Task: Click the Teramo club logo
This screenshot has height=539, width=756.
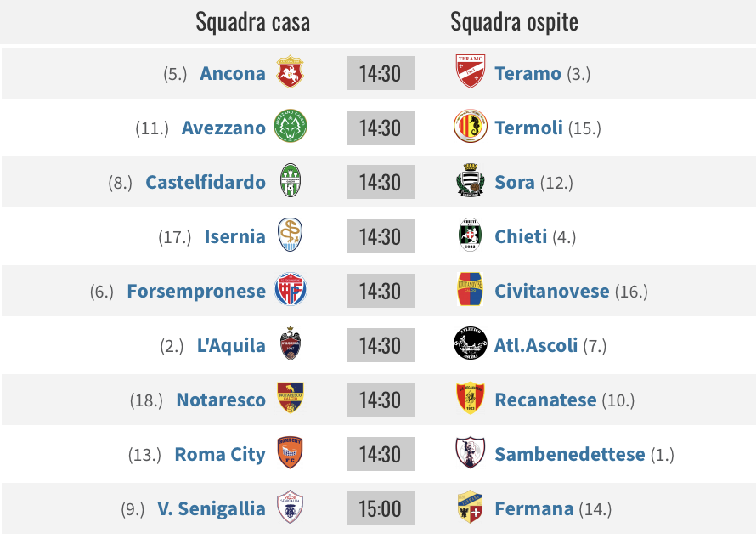Action: (471, 71)
